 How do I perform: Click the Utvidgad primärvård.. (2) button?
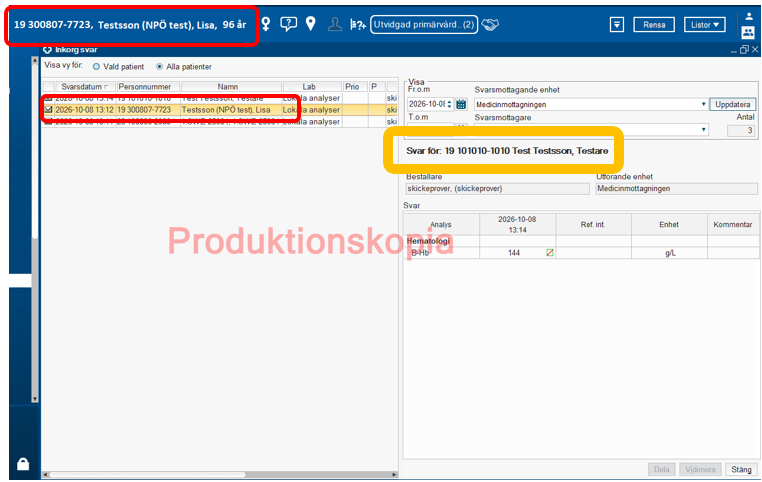click(x=424, y=24)
